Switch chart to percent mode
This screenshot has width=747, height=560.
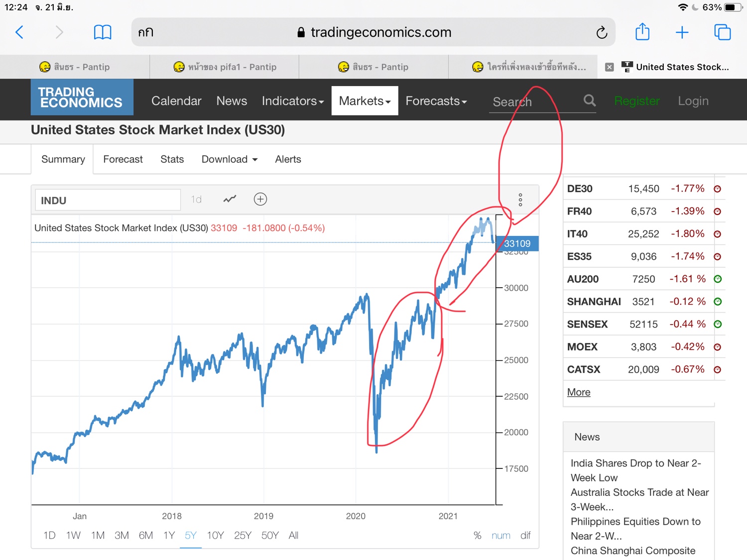click(477, 536)
